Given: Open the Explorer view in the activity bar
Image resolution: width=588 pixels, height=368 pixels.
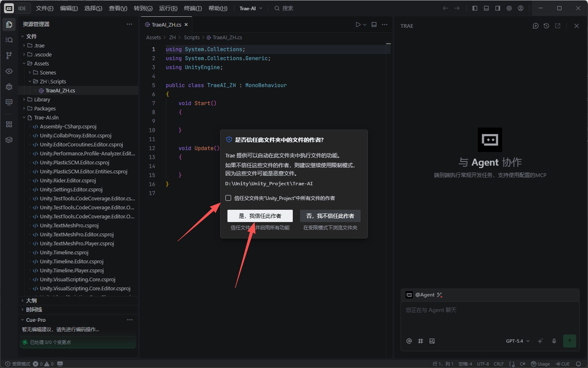Looking at the screenshot, I should (x=9, y=25).
